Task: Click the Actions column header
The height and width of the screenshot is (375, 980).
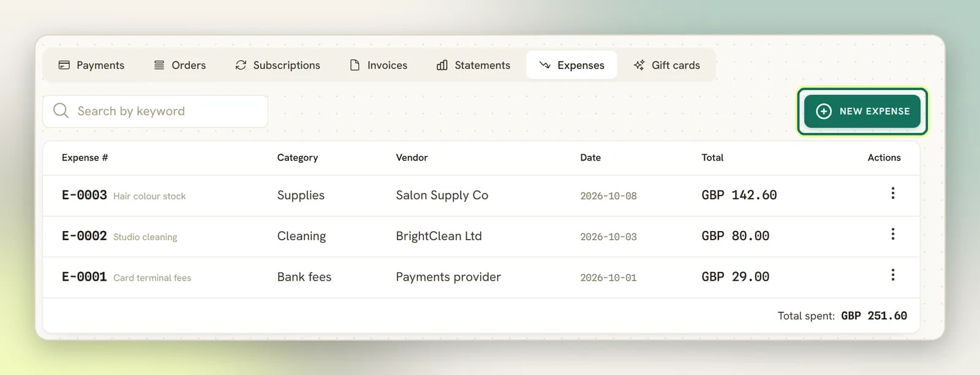Action: click(x=884, y=157)
